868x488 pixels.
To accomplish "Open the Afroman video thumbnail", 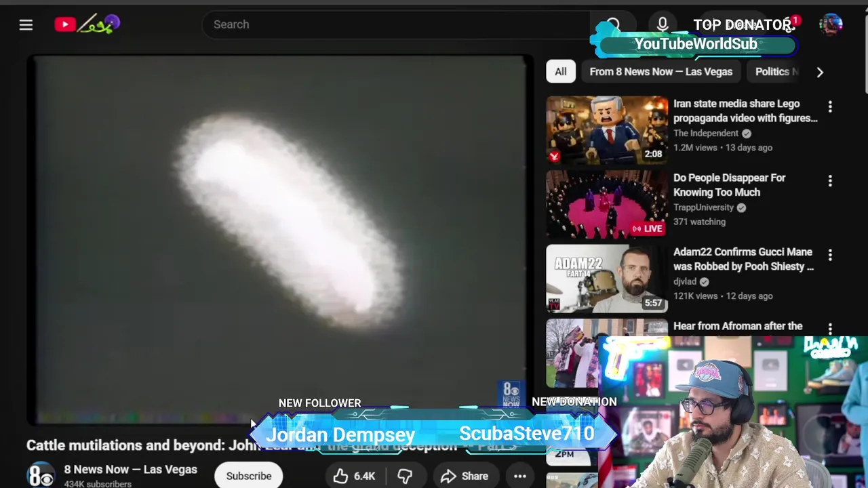I will [x=574, y=353].
